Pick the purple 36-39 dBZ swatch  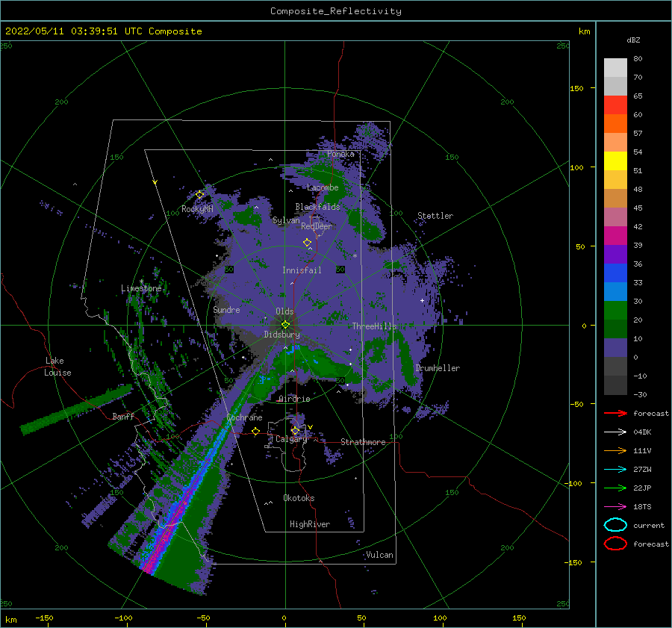click(x=615, y=255)
